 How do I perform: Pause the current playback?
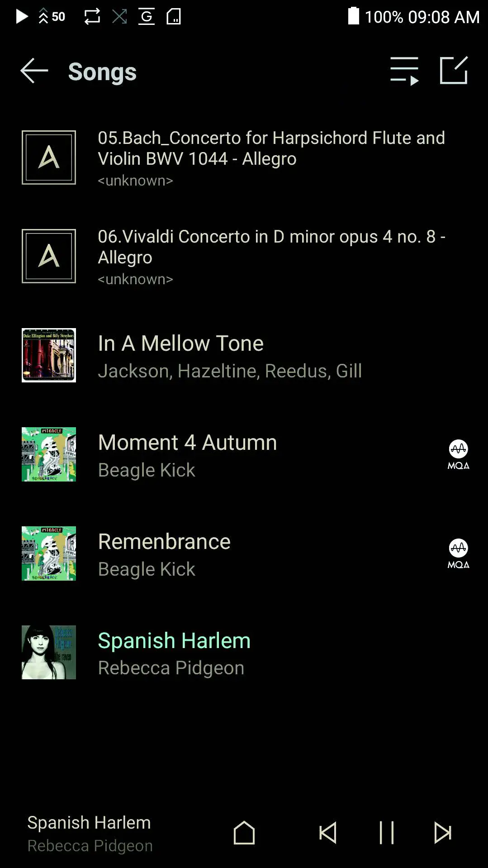coord(387,833)
